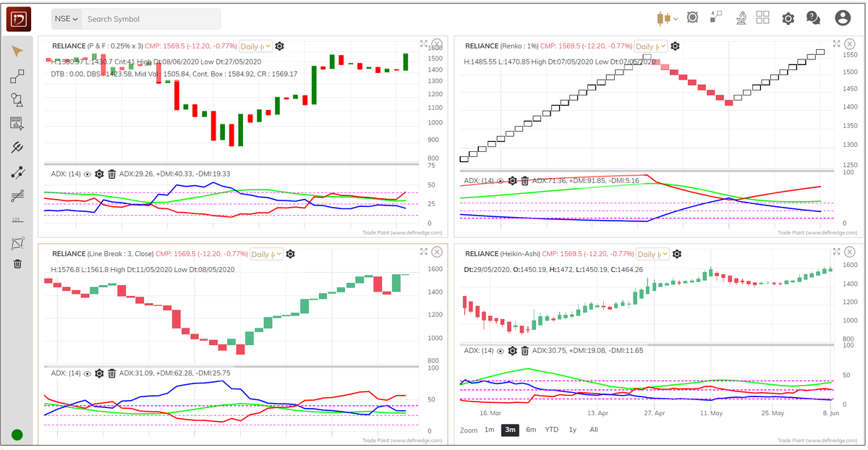Open the user profile icon
The width and height of the screenshot is (868, 450).
coord(842,18)
